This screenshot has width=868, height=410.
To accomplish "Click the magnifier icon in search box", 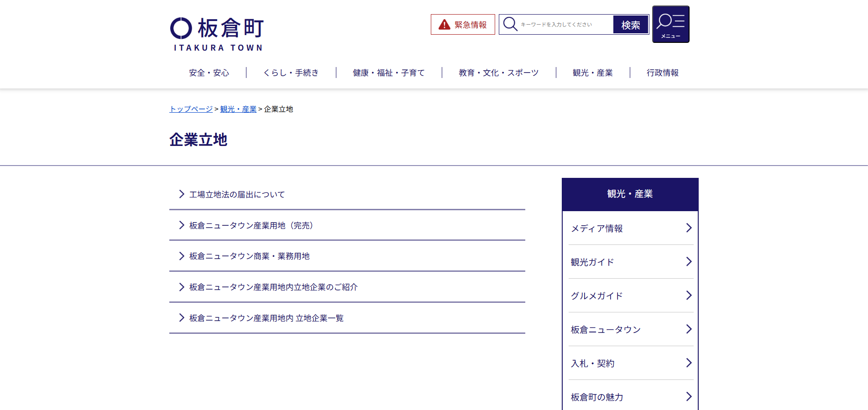I will tap(510, 24).
